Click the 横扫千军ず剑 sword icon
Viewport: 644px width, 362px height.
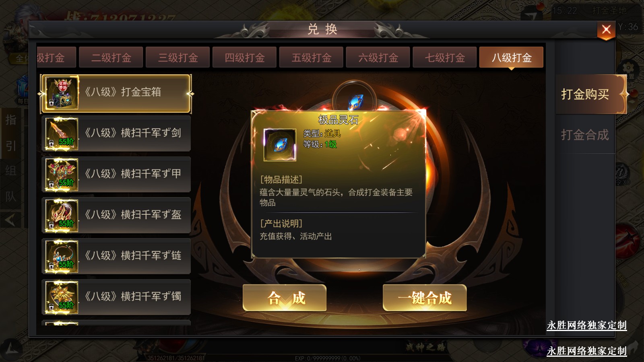click(x=62, y=134)
